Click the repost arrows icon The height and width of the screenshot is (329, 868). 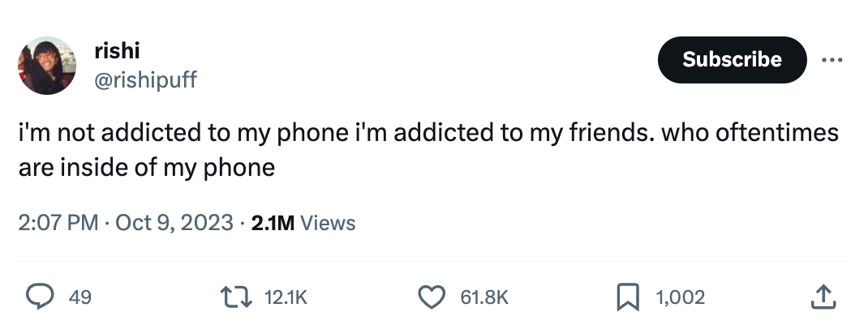click(236, 297)
